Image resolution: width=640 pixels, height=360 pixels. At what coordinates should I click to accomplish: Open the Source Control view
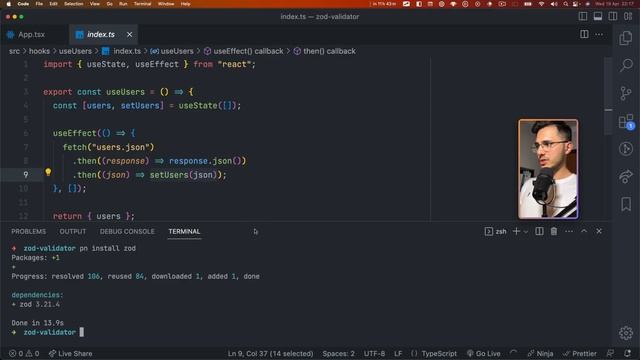coord(626,93)
